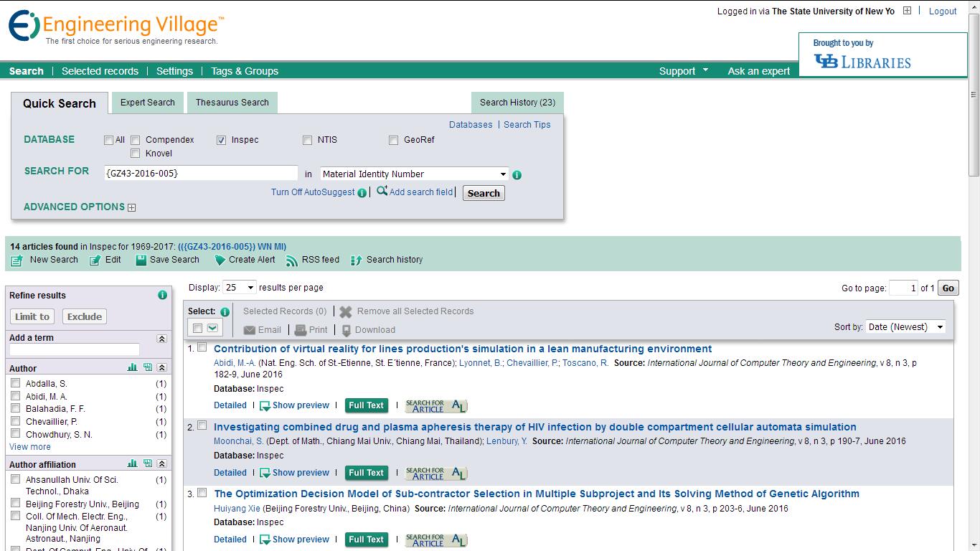Click the info icon next to the search field dropdown
The height and width of the screenshot is (551, 980).
[517, 174]
